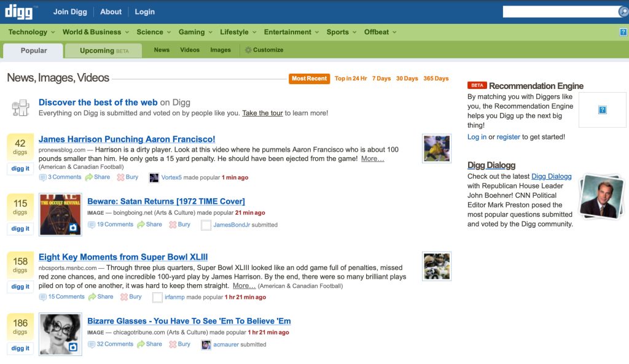Select the Top in 24 Hr filter
This screenshot has height=364, width=629.
351,79
